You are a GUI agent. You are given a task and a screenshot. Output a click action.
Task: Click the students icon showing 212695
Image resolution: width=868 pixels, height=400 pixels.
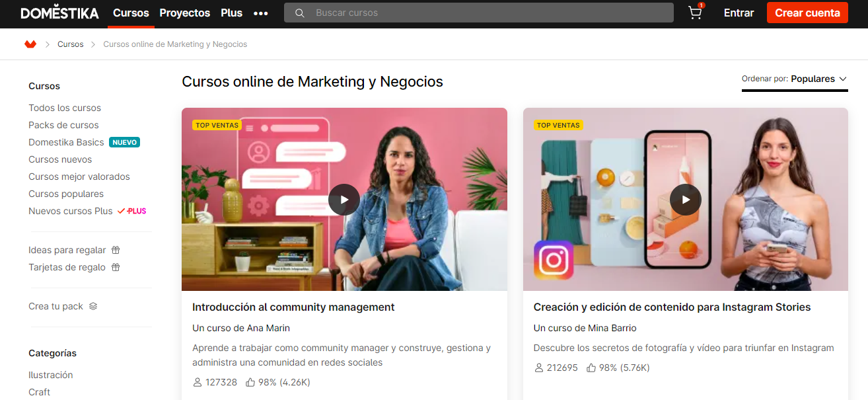(538, 368)
